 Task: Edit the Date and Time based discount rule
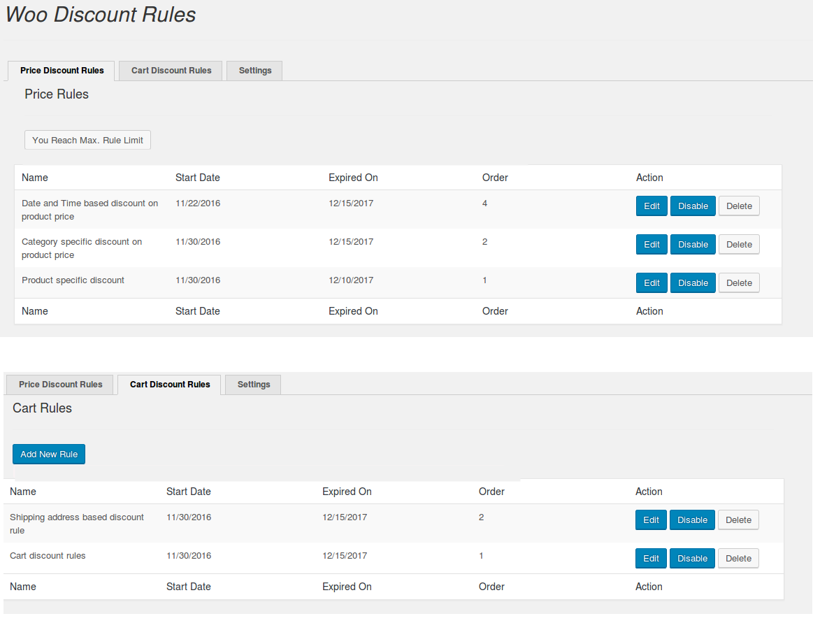[x=652, y=206]
